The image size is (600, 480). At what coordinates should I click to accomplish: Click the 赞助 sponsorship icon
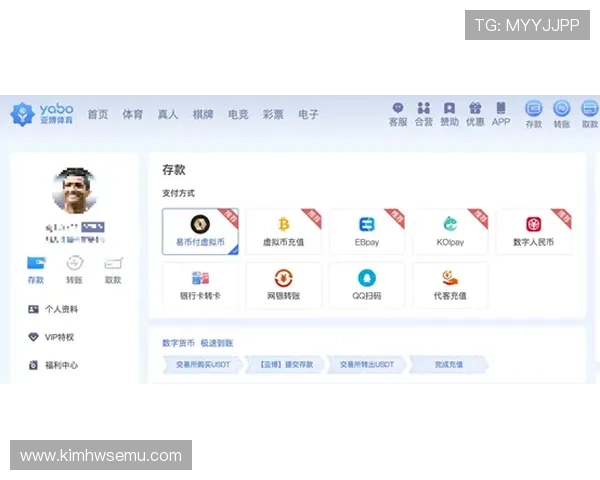point(449,108)
